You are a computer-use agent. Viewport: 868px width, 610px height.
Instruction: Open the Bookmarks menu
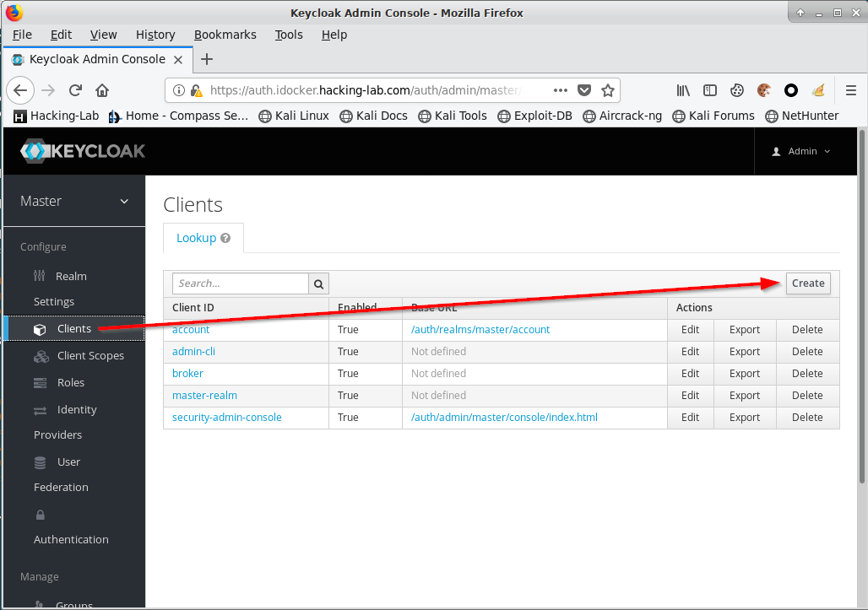[225, 35]
